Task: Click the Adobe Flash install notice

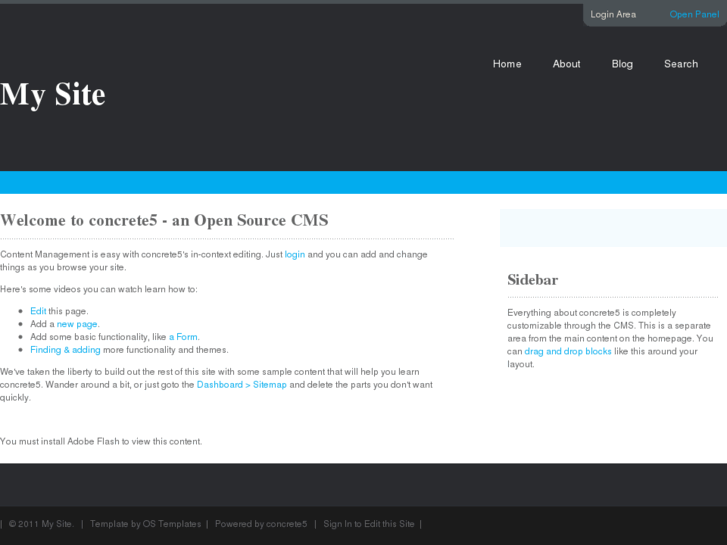Action: click(x=101, y=441)
